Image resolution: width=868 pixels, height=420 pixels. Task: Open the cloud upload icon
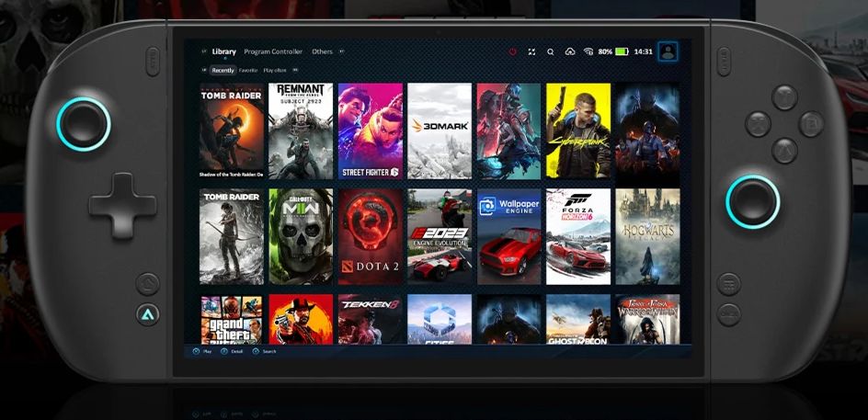tap(570, 51)
